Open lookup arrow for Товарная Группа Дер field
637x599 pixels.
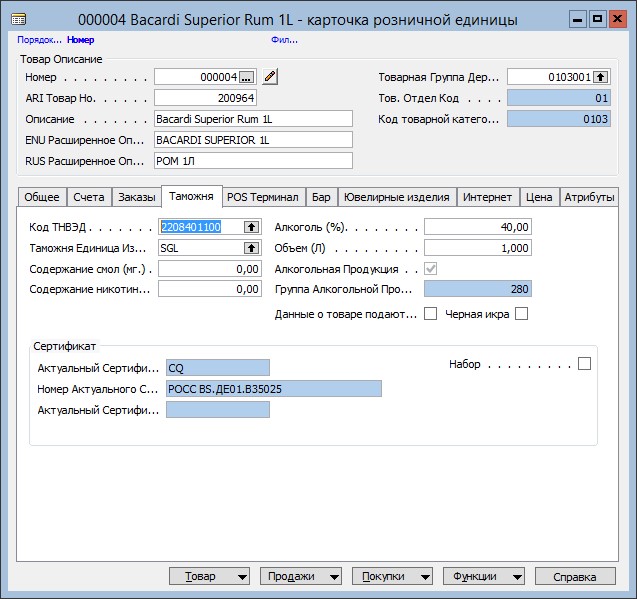[x=601, y=77]
